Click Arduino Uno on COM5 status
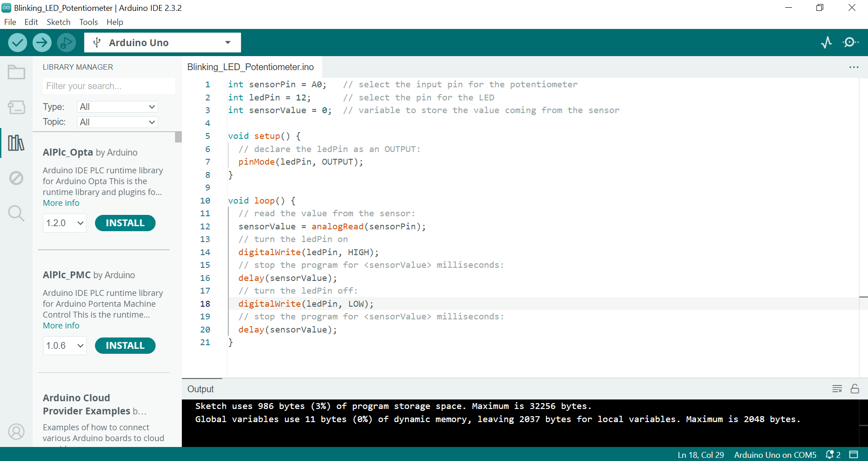The height and width of the screenshot is (461, 868). [x=775, y=455]
